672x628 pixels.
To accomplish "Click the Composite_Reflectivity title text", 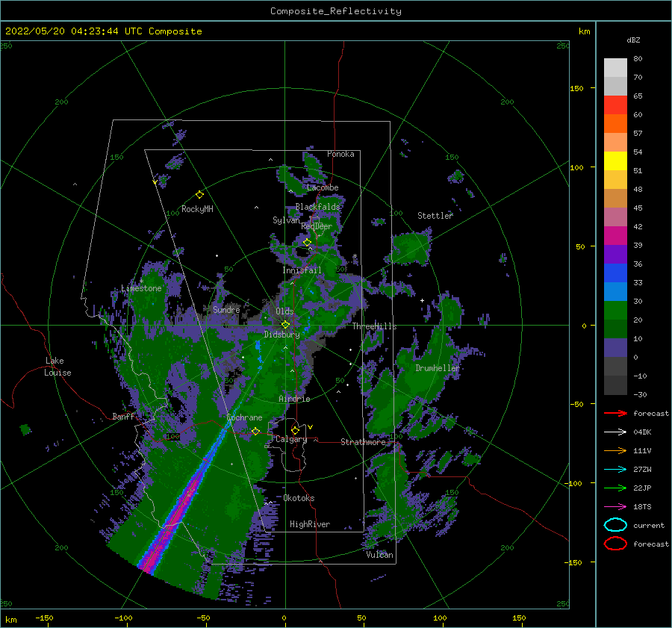I will (x=335, y=11).
